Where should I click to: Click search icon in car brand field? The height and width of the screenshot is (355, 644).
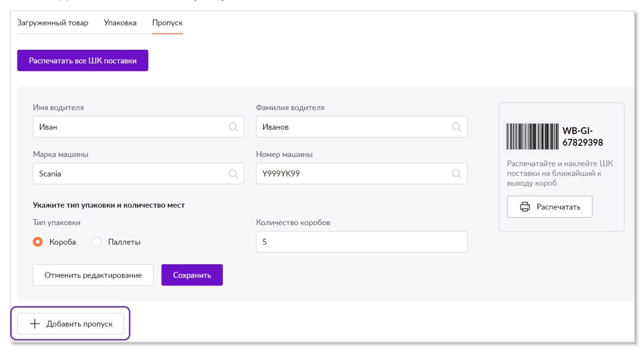(x=233, y=174)
